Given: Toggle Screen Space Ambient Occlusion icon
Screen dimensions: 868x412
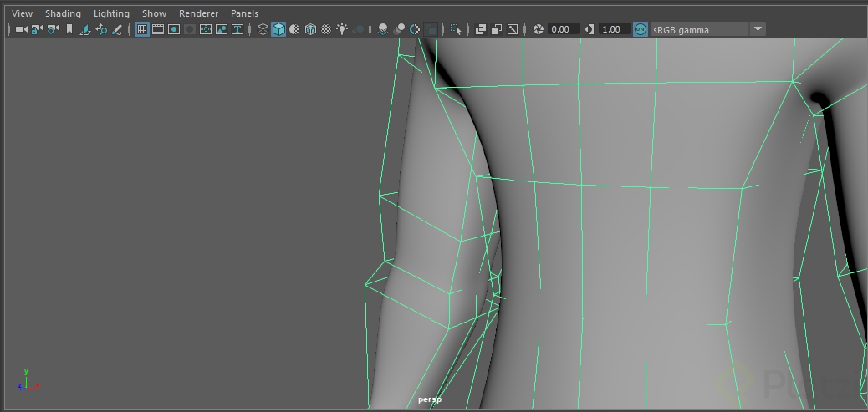Looking at the screenshot, I should tap(382, 29).
